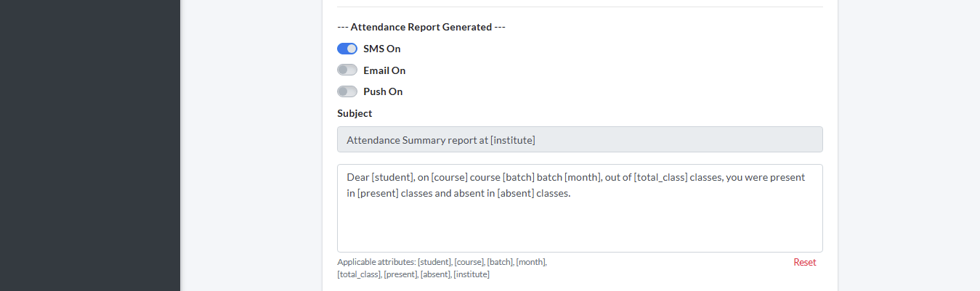Image resolution: width=980 pixels, height=291 pixels.
Task: Click the 'Attendance Report Generated' section heading
Action: pos(421,27)
